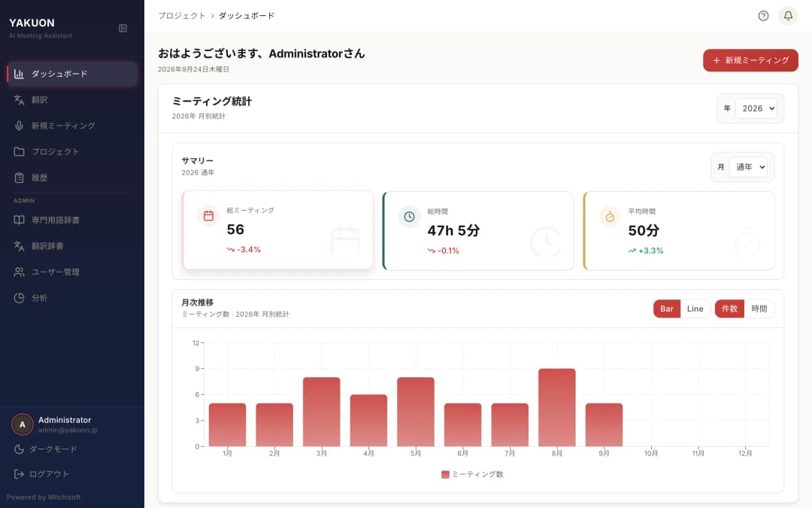This screenshot has height=508, width=812.
Task: Click the date 2026年9月24日木曜日
Action: 194,69
